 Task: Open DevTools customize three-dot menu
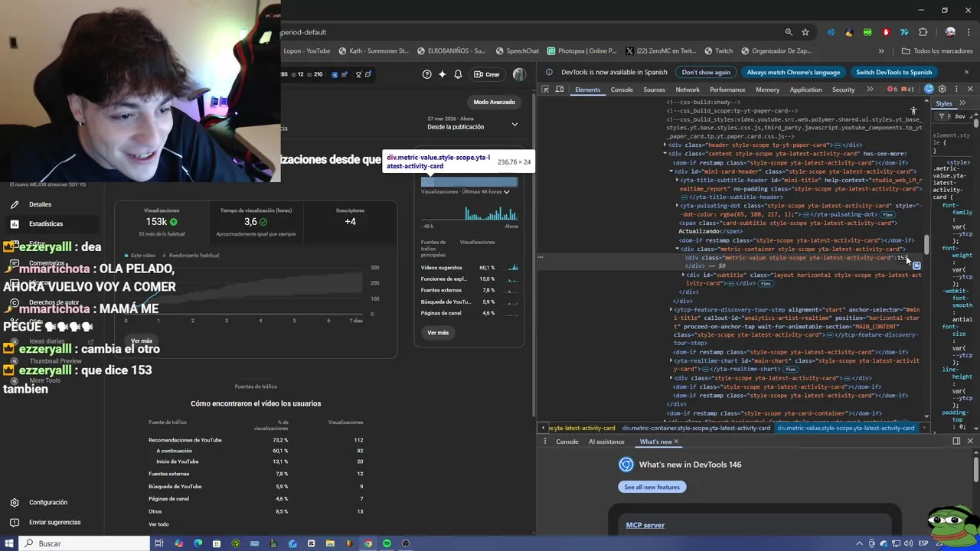pyautogui.click(x=956, y=90)
